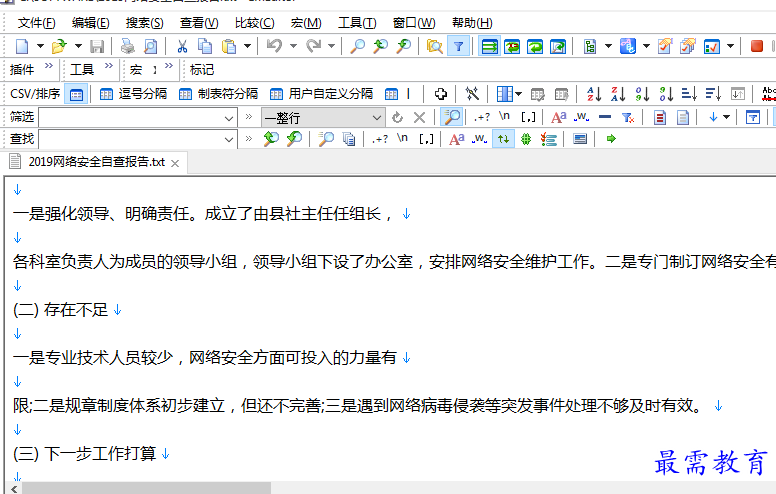The height and width of the screenshot is (494, 776).
Task: Expand the column layout dropdown arrow
Action: (x=518, y=94)
